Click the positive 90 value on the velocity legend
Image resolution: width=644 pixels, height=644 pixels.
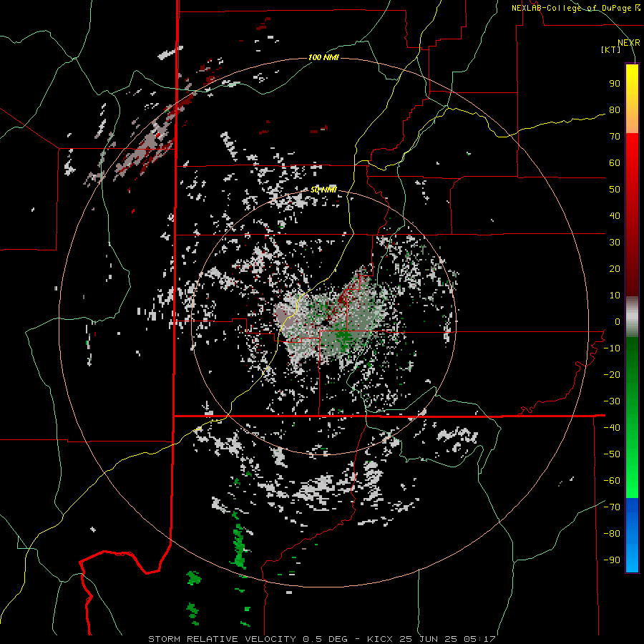(x=615, y=84)
